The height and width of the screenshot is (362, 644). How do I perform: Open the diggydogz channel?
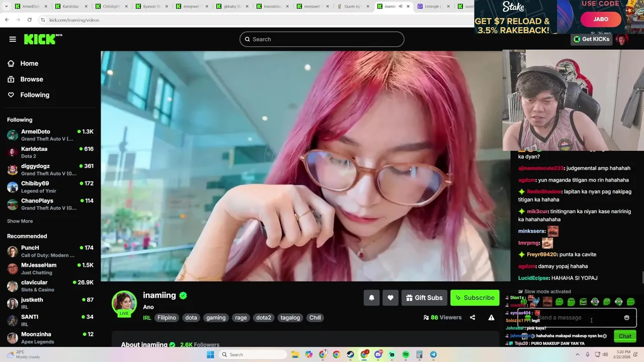coord(50,169)
